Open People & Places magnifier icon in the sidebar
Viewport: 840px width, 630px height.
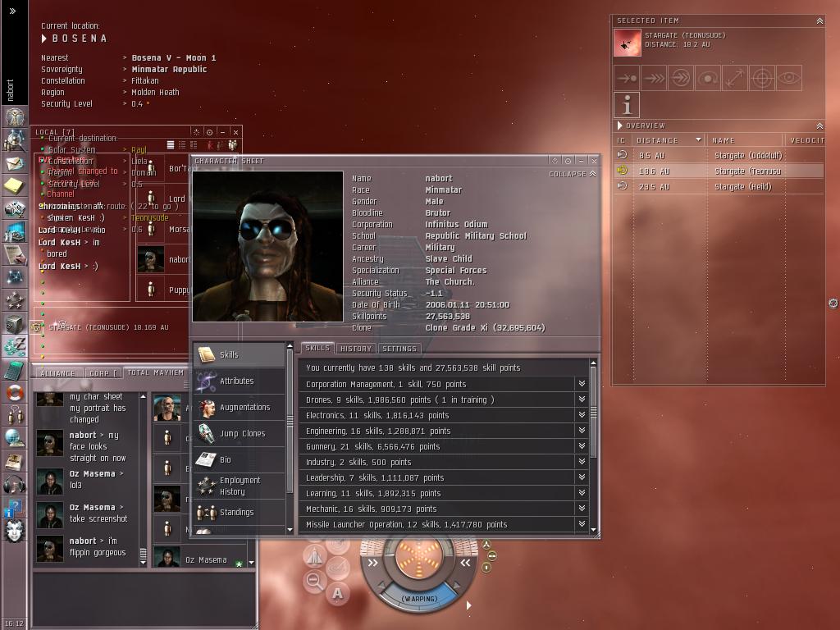pos(15,140)
